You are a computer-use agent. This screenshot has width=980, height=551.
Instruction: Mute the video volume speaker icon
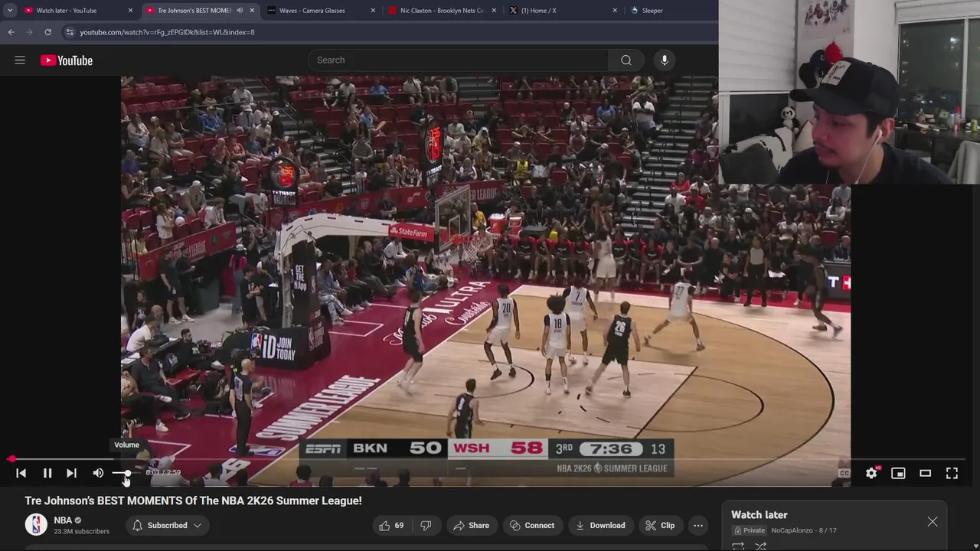[98, 473]
